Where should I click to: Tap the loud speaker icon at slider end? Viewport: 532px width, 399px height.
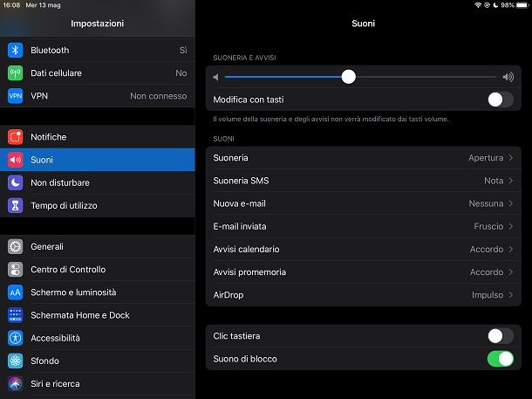(508, 77)
